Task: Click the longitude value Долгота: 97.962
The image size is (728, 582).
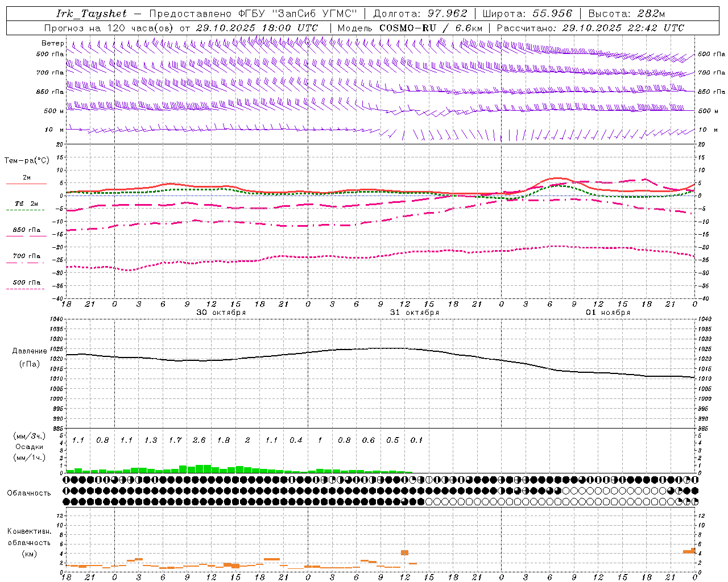Action: pos(420,14)
